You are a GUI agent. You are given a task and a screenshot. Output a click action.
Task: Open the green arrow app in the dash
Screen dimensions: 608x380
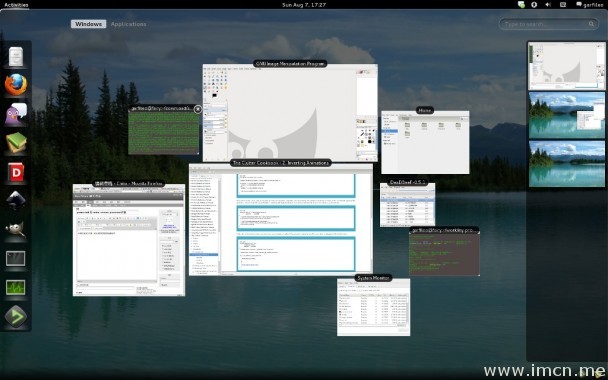tap(16, 316)
